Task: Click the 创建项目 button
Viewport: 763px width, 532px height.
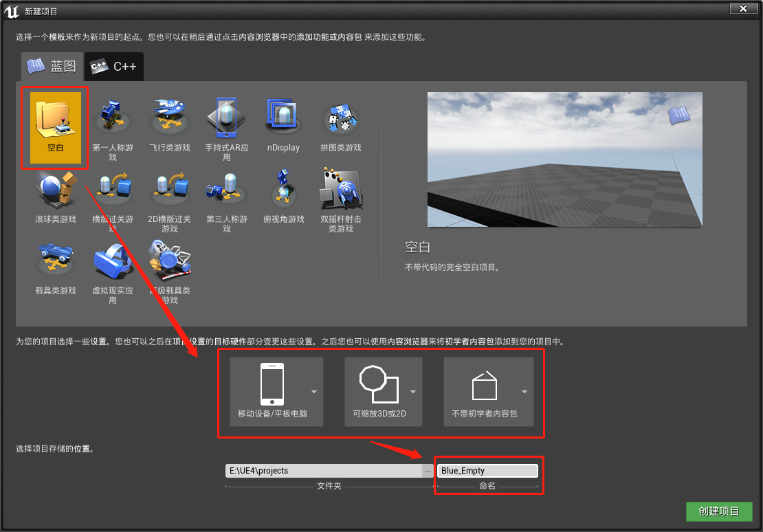Action: [719, 511]
